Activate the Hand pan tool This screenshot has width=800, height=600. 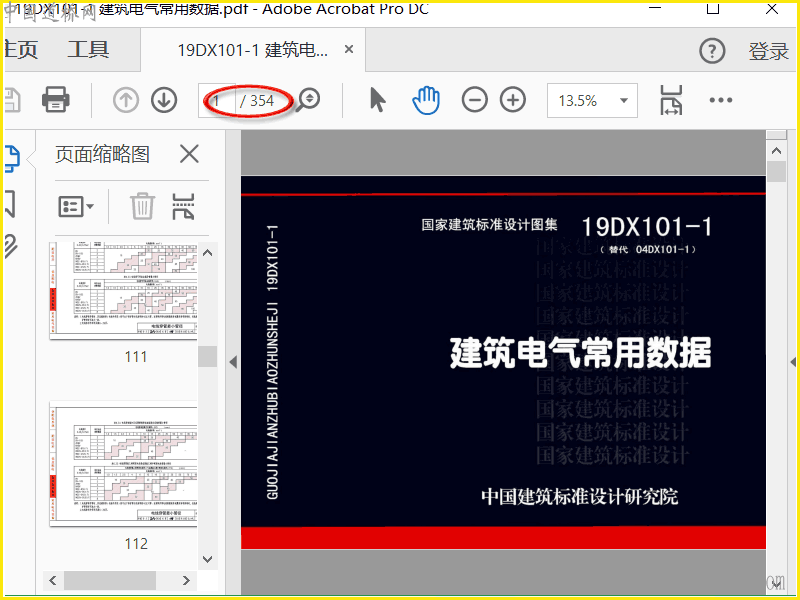[426, 100]
